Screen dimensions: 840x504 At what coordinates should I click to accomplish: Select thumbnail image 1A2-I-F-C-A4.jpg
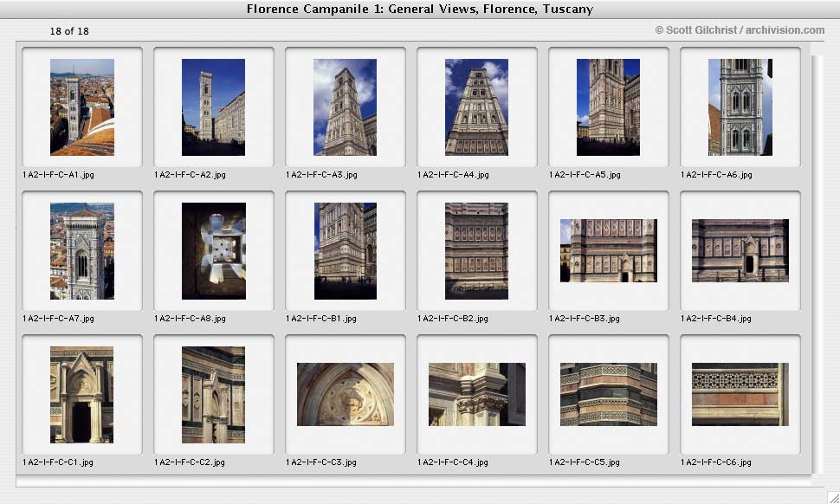(x=476, y=107)
